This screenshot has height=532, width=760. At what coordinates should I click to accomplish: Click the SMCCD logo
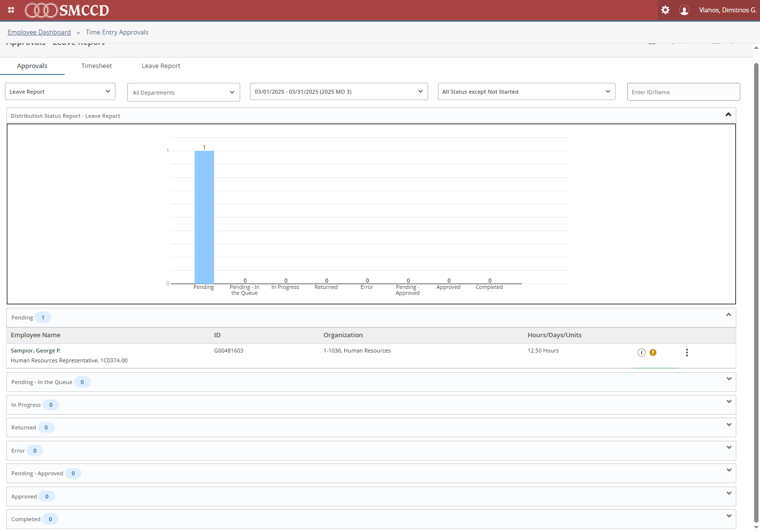(x=67, y=10)
